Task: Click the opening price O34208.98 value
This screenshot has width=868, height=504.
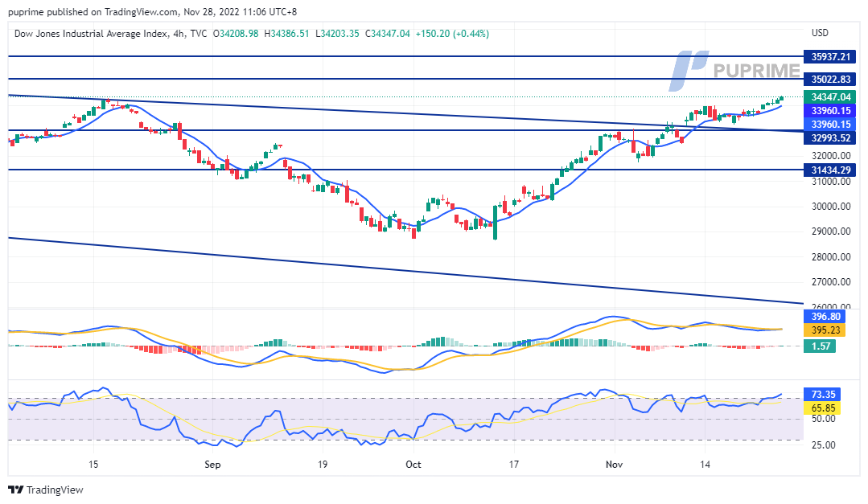Action: point(236,34)
